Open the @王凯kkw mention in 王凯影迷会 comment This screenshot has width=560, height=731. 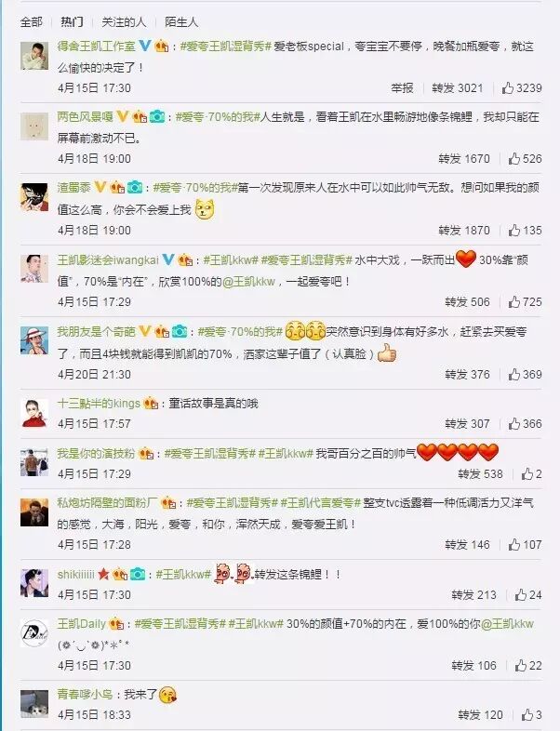[249, 282]
